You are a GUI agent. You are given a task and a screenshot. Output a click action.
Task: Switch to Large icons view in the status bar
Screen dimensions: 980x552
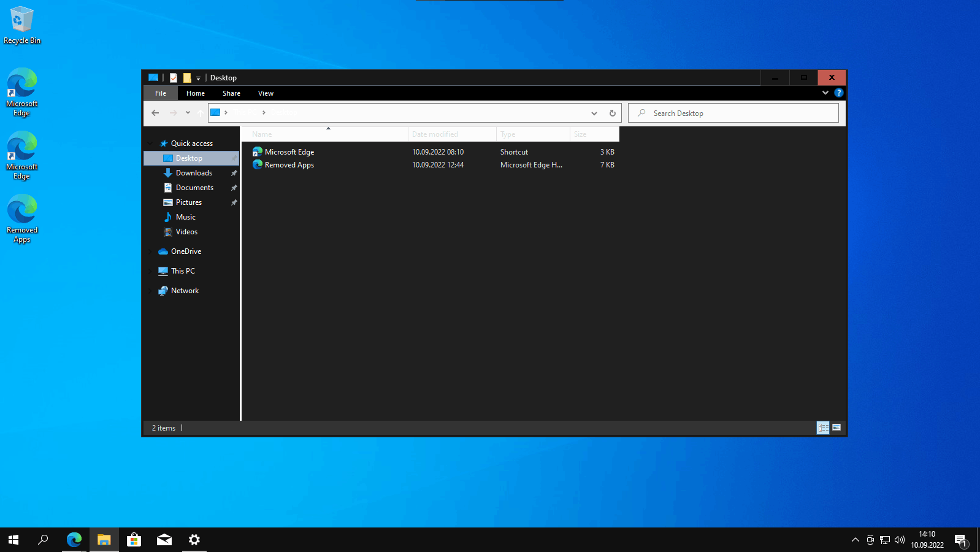point(836,427)
